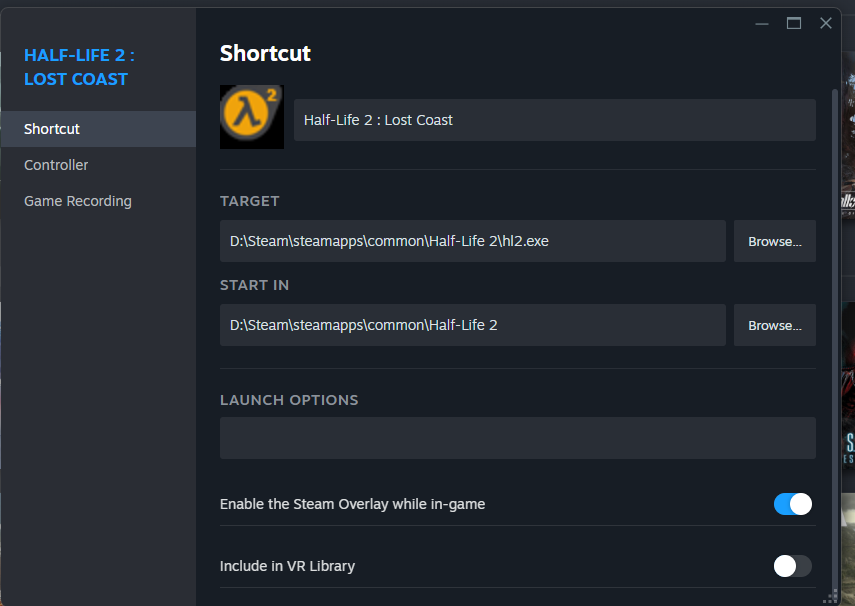Click the resize grip at window corner
Viewport: 855px width, 606px height.
point(830,597)
